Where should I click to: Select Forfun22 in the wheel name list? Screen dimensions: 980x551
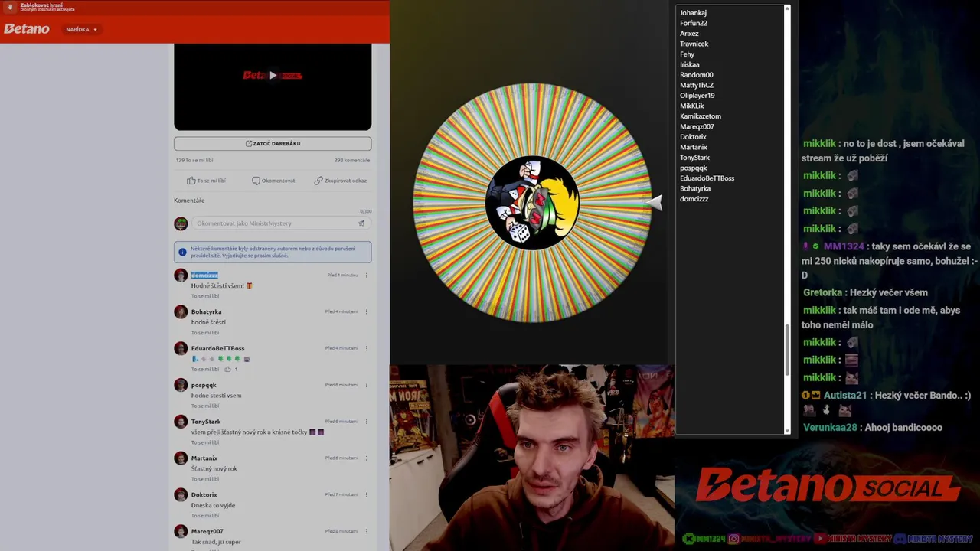tap(694, 23)
